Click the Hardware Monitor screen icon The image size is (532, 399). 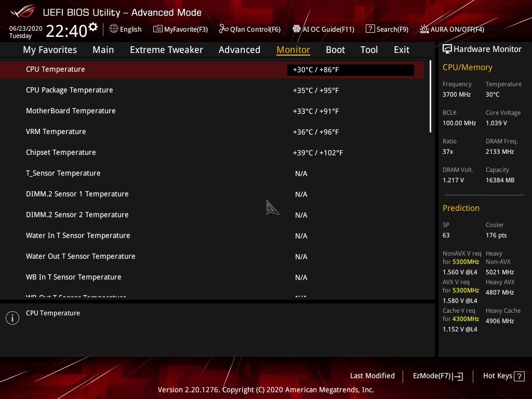447,49
